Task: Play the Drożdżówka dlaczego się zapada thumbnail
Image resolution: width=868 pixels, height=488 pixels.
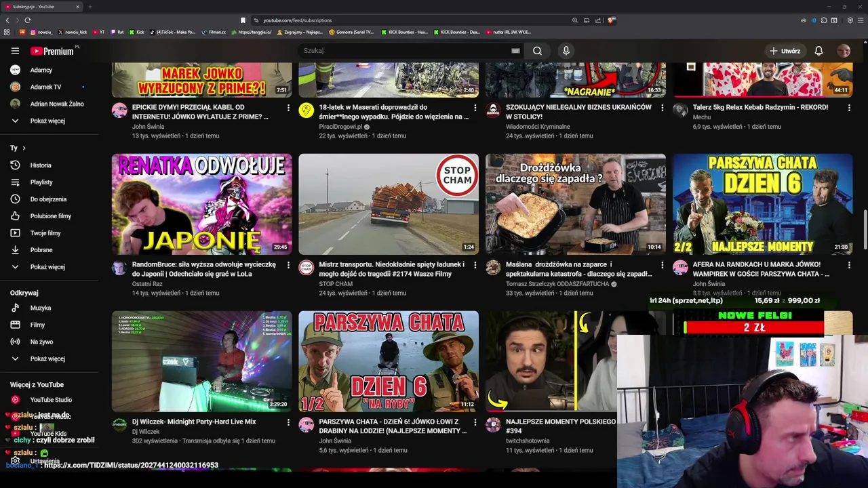Action: pyautogui.click(x=576, y=204)
